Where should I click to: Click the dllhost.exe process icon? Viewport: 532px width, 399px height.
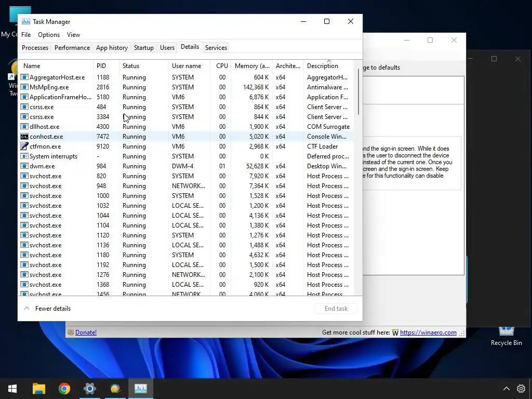pos(24,127)
